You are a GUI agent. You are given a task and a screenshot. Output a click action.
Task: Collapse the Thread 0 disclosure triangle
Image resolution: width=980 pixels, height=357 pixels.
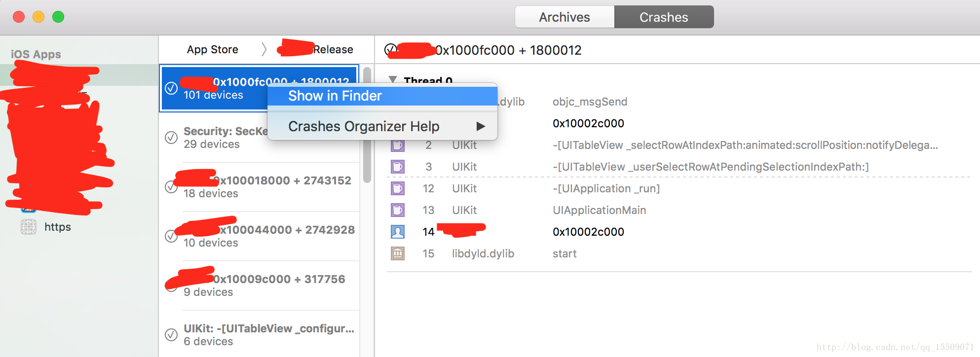393,79
